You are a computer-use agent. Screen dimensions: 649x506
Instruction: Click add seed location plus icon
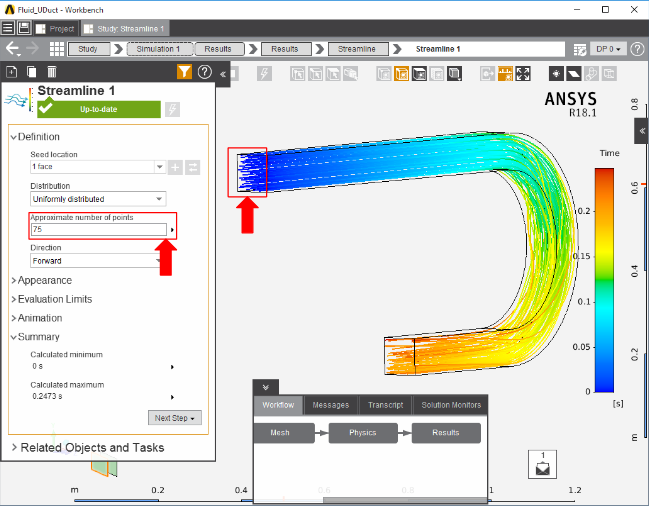click(175, 167)
